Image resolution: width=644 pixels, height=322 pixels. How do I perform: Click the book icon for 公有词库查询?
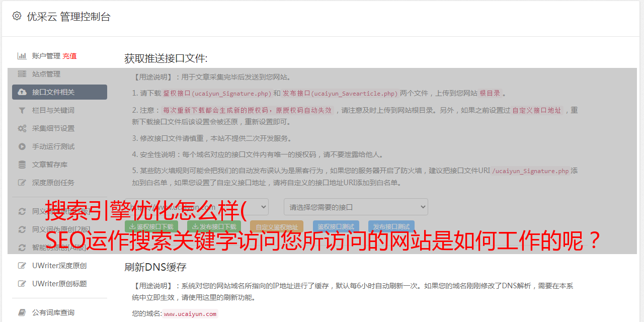click(x=22, y=312)
